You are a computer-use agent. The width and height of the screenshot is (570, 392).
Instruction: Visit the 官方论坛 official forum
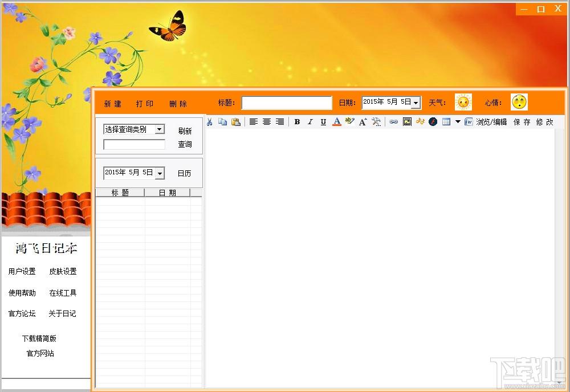pyautogui.click(x=22, y=313)
